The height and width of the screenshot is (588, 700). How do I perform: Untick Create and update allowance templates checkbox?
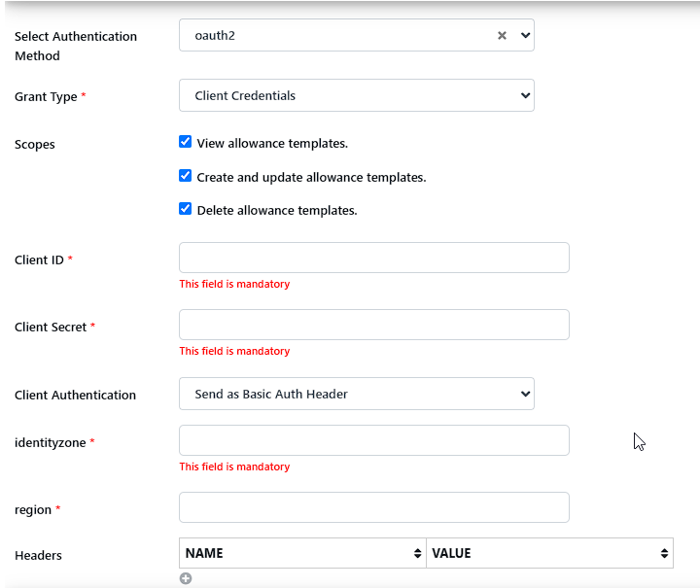coord(186,176)
